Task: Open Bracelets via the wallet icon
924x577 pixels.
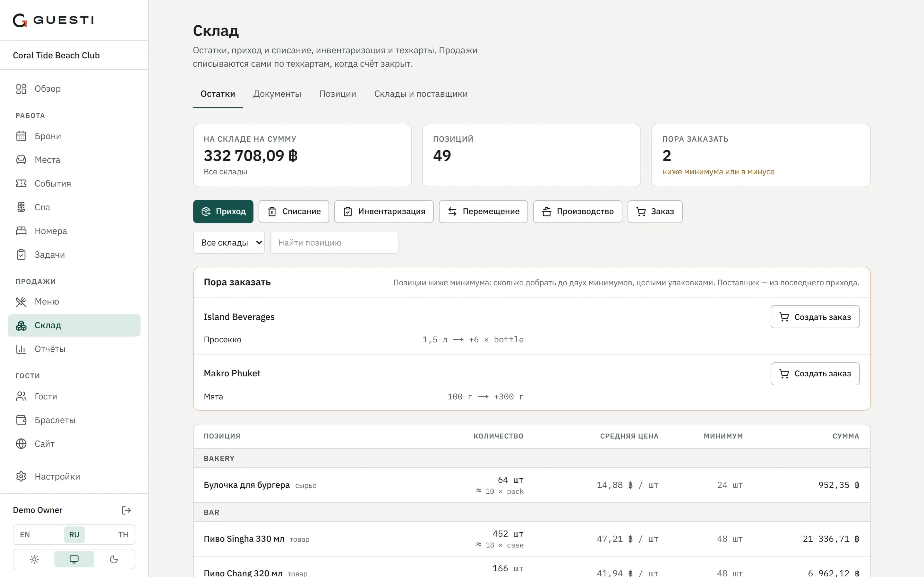Action: [21, 420]
